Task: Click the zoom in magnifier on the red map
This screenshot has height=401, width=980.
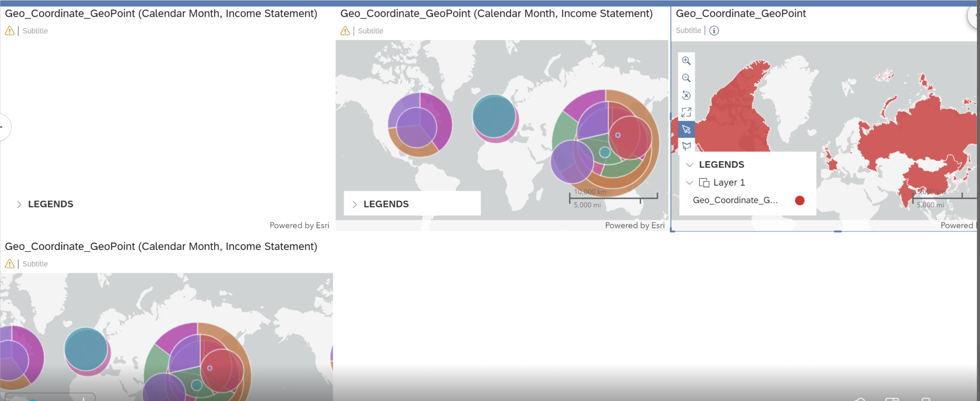Action: tap(686, 61)
